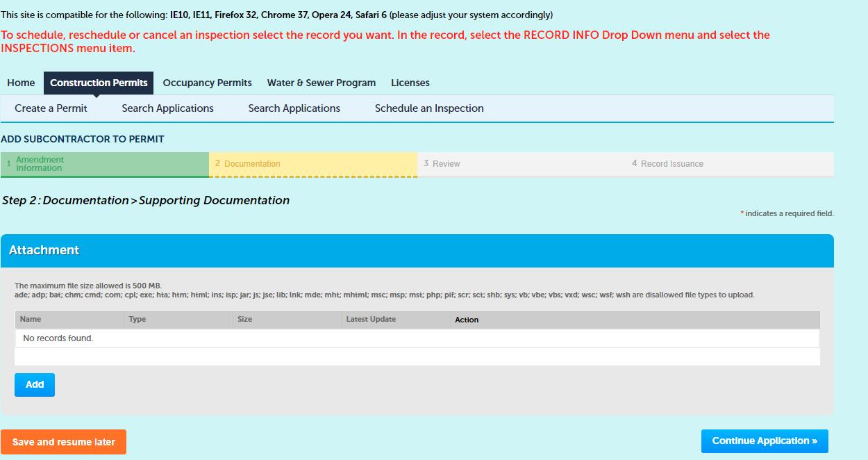Select step 1 Amendment Information

point(105,164)
